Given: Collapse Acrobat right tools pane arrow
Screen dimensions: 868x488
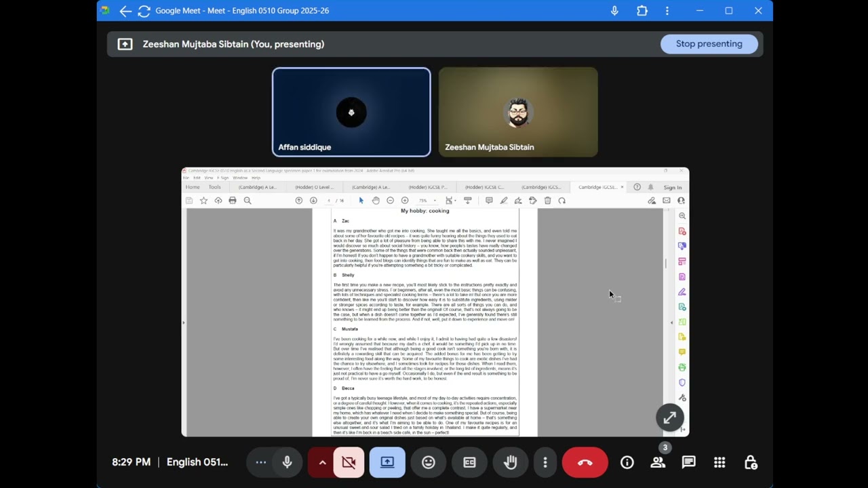Looking at the screenshot, I should tap(671, 323).
